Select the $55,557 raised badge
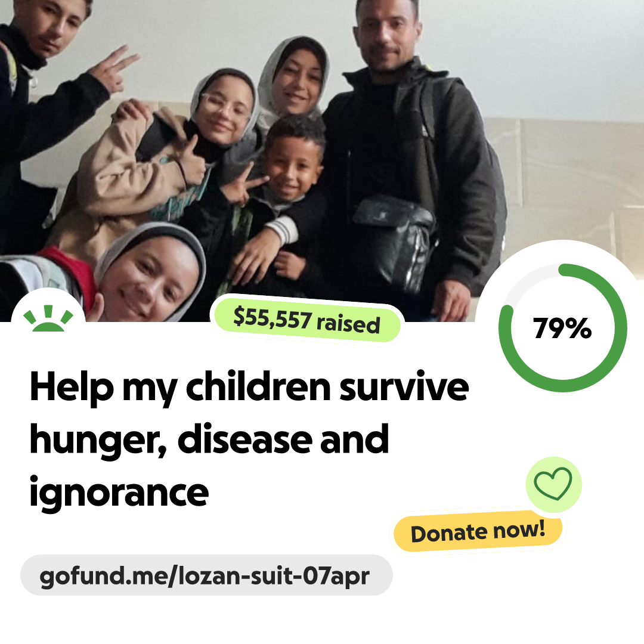The width and height of the screenshot is (644, 644). click(x=307, y=321)
